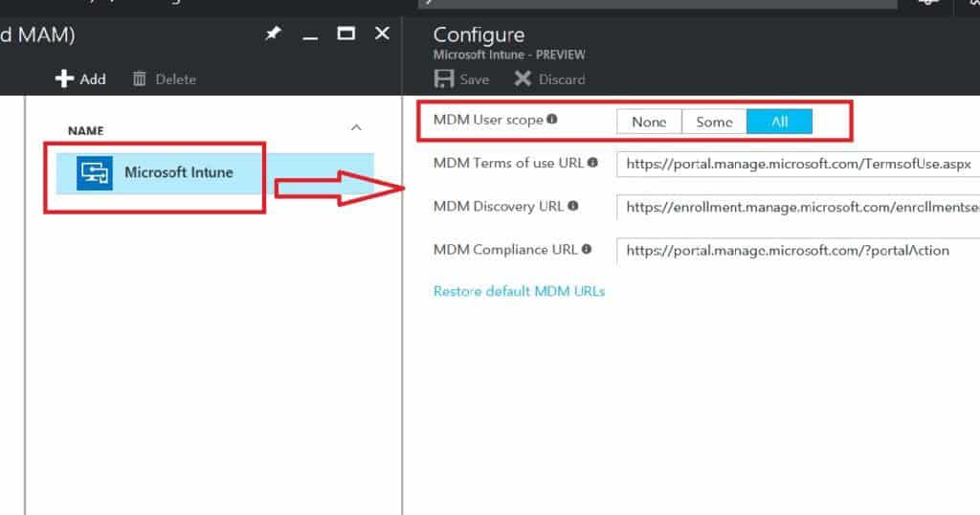The height and width of the screenshot is (515, 980).
Task: Pin the MAM blade with the pin icon
Action: 273,34
